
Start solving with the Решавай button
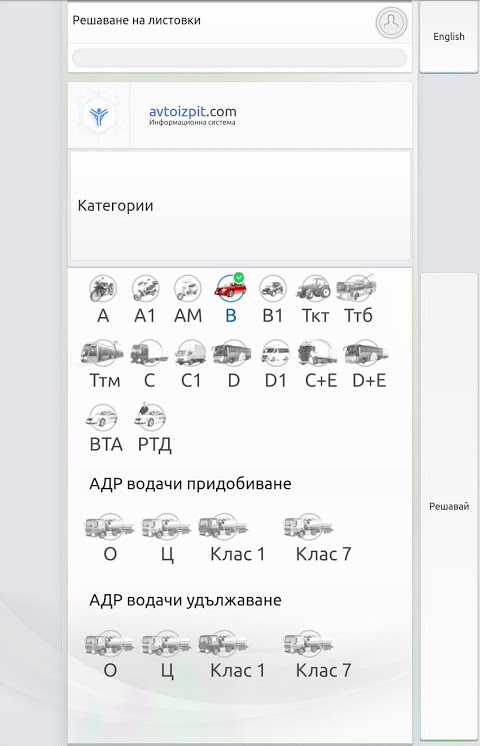[x=449, y=506]
